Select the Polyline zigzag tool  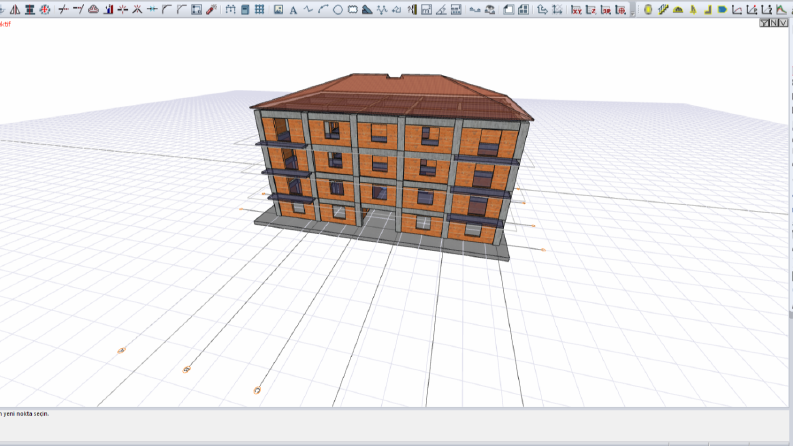tap(308, 9)
